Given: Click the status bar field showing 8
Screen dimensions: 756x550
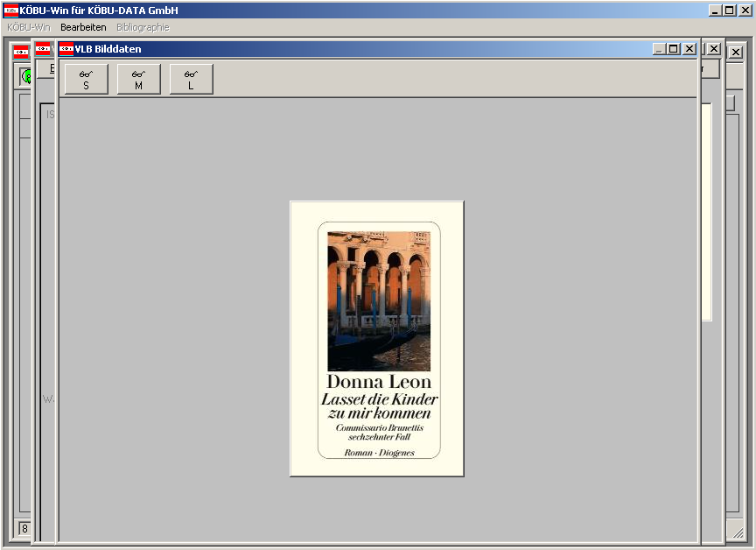Looking at the screenshot, I should click(24, 528).
